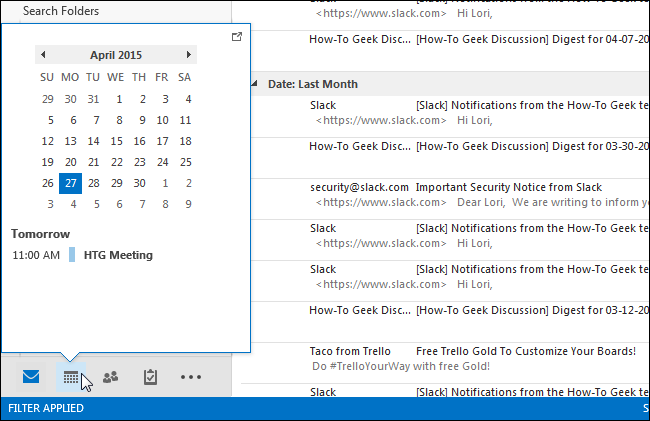Viewport: 650px width, 421px height.
Task: Collapse the Date: Last Month group
Action: (x=254, y=84)
